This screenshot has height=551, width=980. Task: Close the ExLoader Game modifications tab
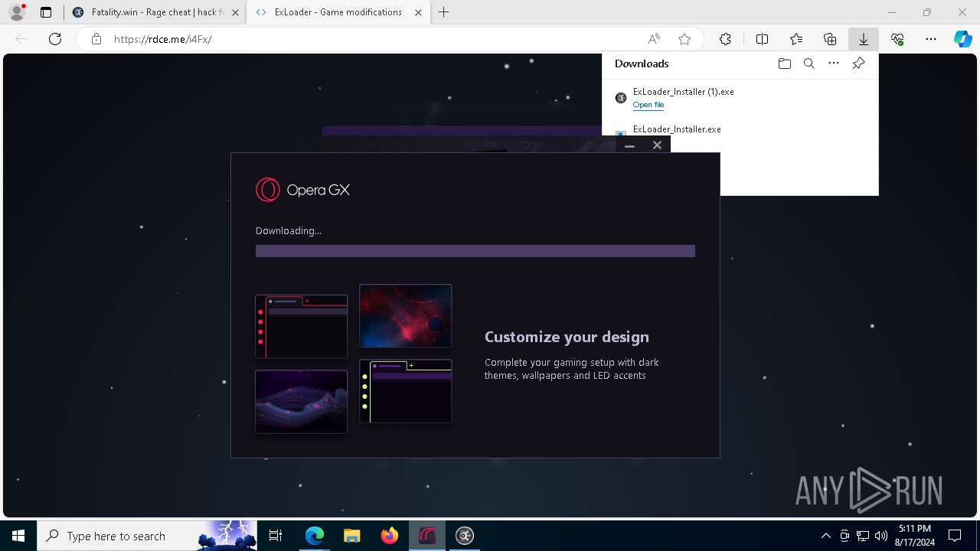point(420,12)
